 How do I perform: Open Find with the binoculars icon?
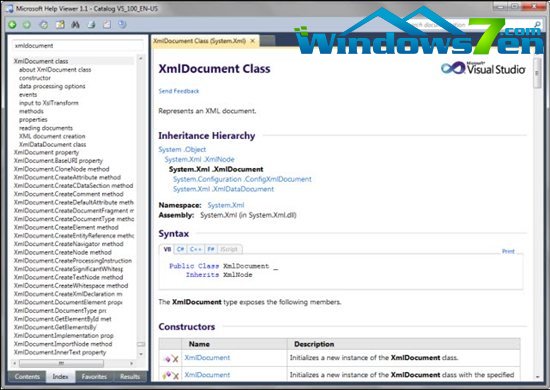[x=75, y=25]
